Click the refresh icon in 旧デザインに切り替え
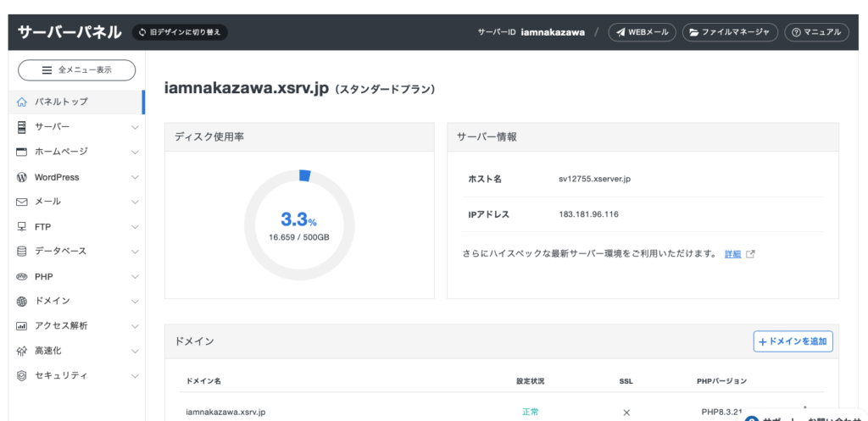This screenshot has height=421, width=868. tap(142, 32)
